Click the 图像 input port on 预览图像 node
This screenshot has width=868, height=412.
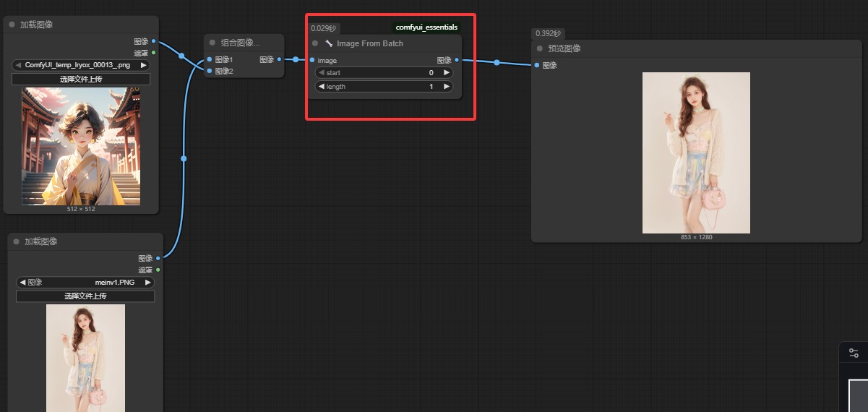537,65
